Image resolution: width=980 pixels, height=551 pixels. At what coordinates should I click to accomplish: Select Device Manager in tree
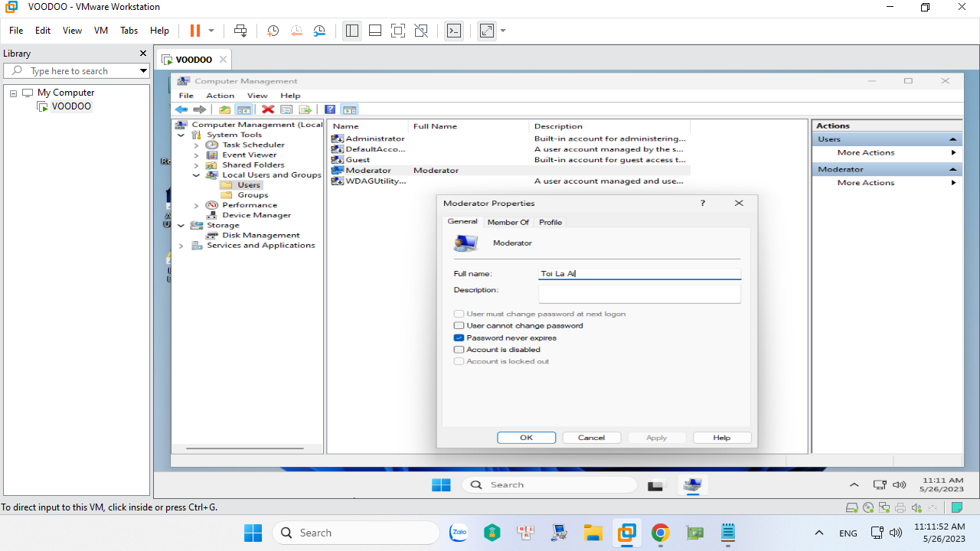(x=256, y=215)
